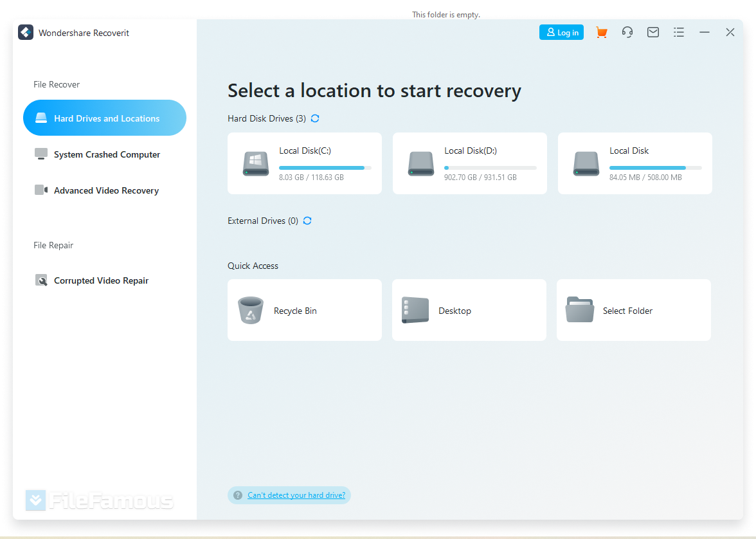
Task: Click the System Crashed Computer monitor icon
Action: (x=41, y=154)
